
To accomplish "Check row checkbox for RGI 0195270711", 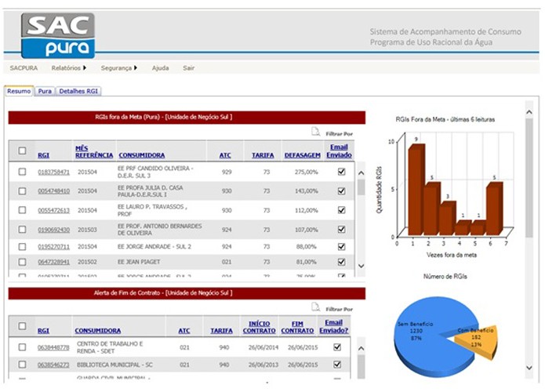I will point(22,246).
